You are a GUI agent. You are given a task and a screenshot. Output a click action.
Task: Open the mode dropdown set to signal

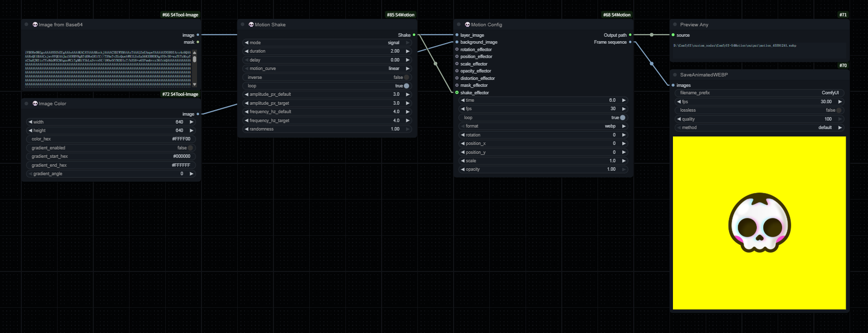pos(328,43)
